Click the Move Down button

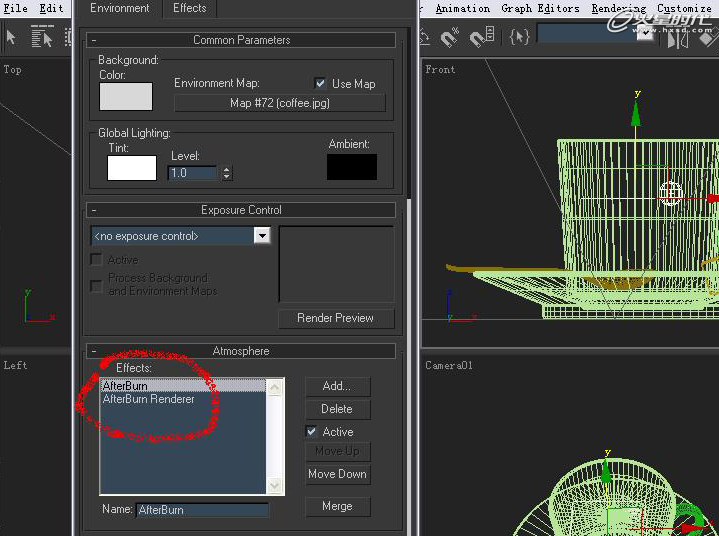pos(337,474)
